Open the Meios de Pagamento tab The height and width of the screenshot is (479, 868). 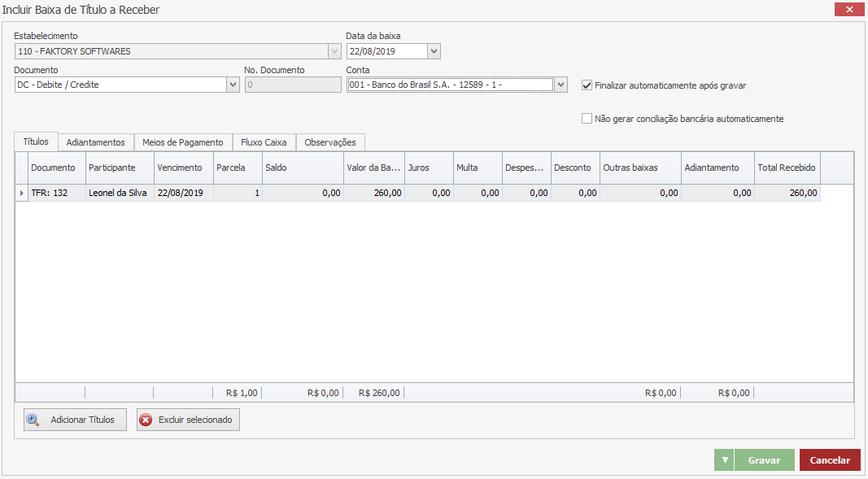coord(182,142)
